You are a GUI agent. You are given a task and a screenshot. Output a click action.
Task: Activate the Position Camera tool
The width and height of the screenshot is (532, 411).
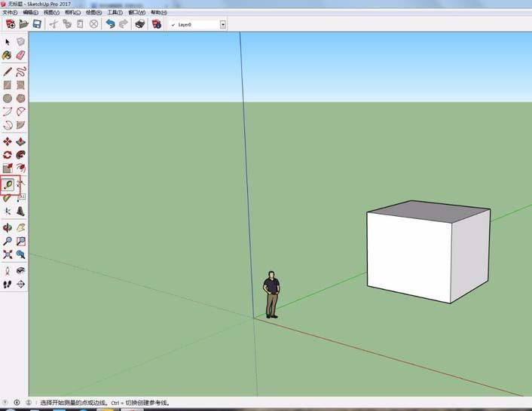click(8, 271)
